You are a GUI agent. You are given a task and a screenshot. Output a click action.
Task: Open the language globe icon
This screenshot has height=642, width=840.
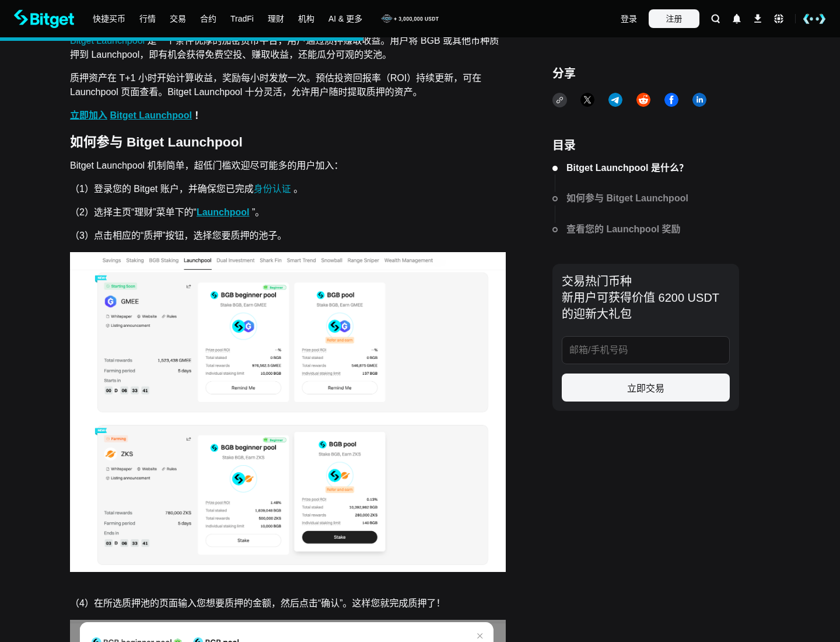coord(779,19)
